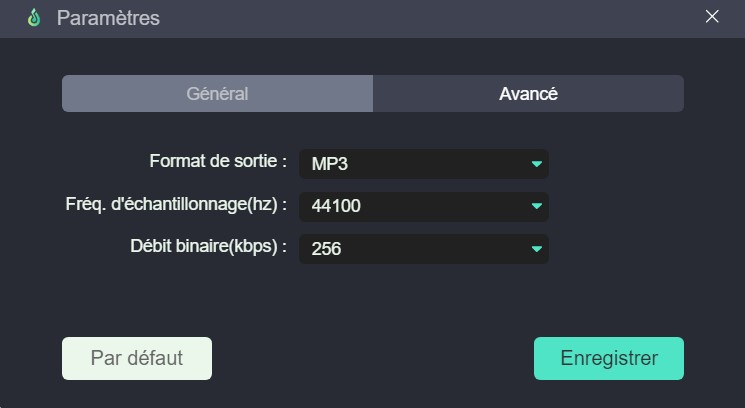Click the MP3 value in output format
Image resolution: width=745 pixels, height=408 pixels.
click(330, 164)
